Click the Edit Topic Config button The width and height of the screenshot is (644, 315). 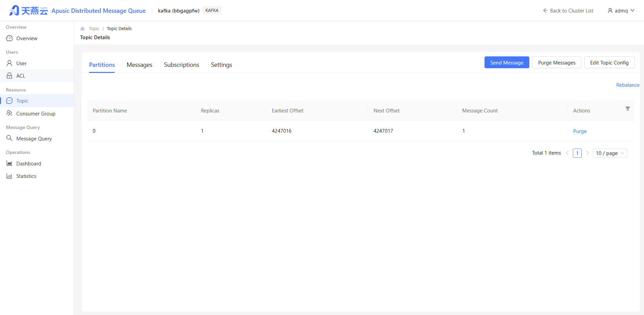[609, 62]
